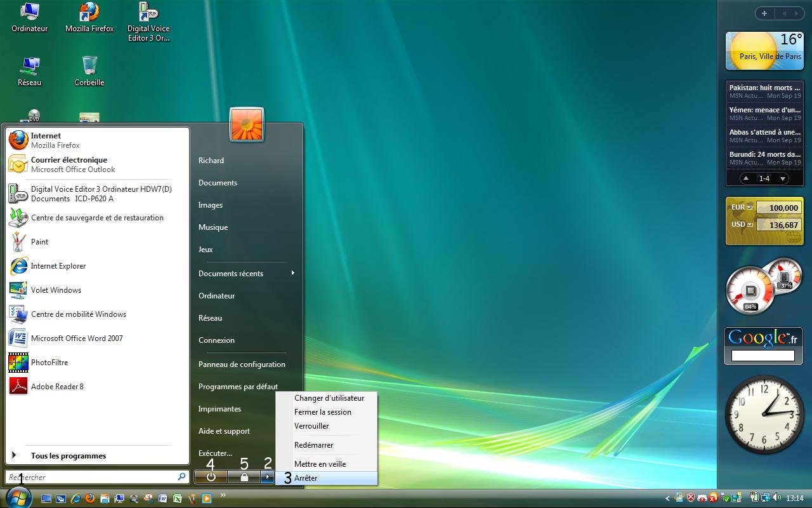The width and height of the screenshot is (812, 508).
Task: Launch Paint from the Start menu
Action: point(98,242)
